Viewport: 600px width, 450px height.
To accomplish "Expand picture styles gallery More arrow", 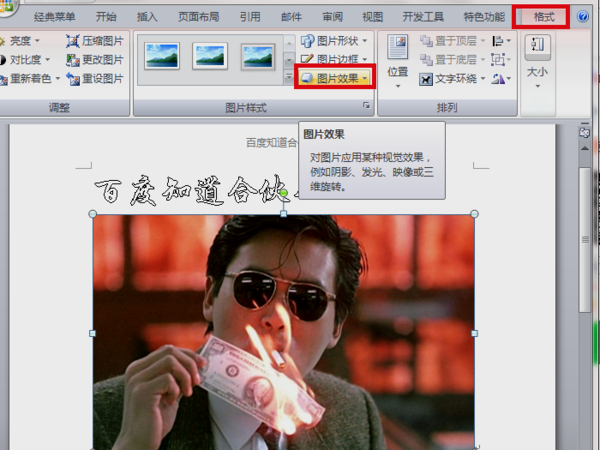I will 289,78.
